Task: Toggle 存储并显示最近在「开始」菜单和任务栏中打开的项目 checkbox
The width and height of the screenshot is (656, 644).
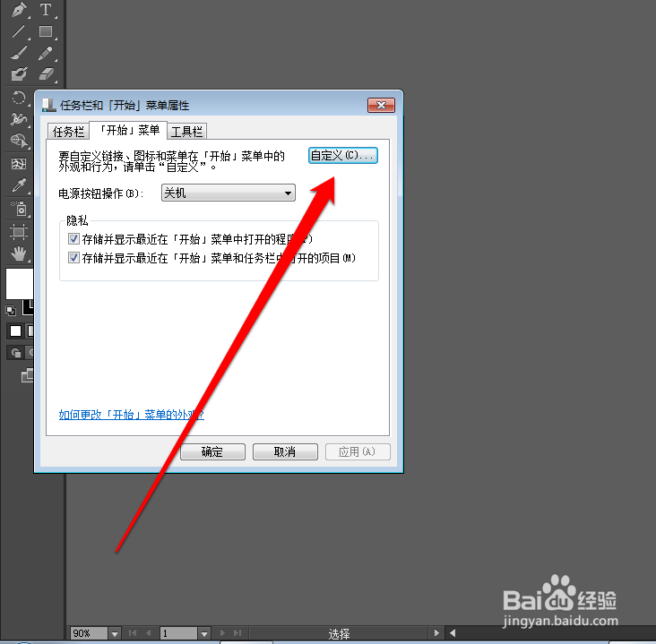Action: pos(73,258)
